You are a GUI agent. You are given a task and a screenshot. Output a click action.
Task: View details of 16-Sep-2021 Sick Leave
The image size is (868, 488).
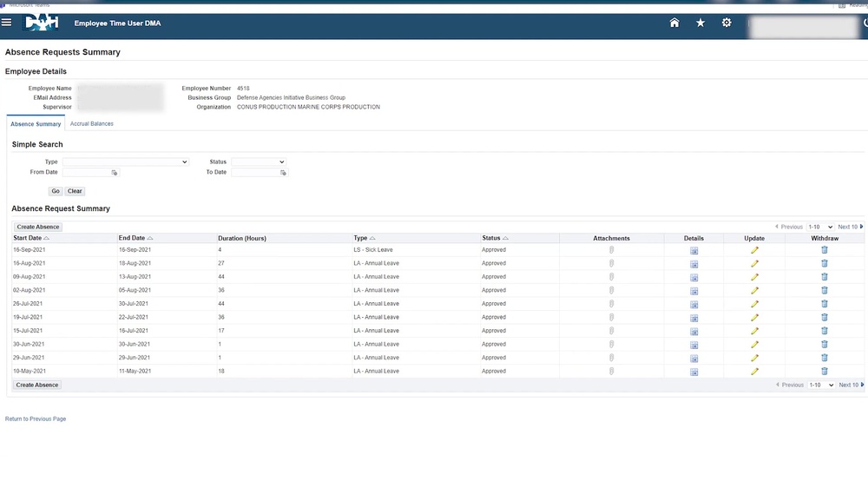click(x=694, y=250)
